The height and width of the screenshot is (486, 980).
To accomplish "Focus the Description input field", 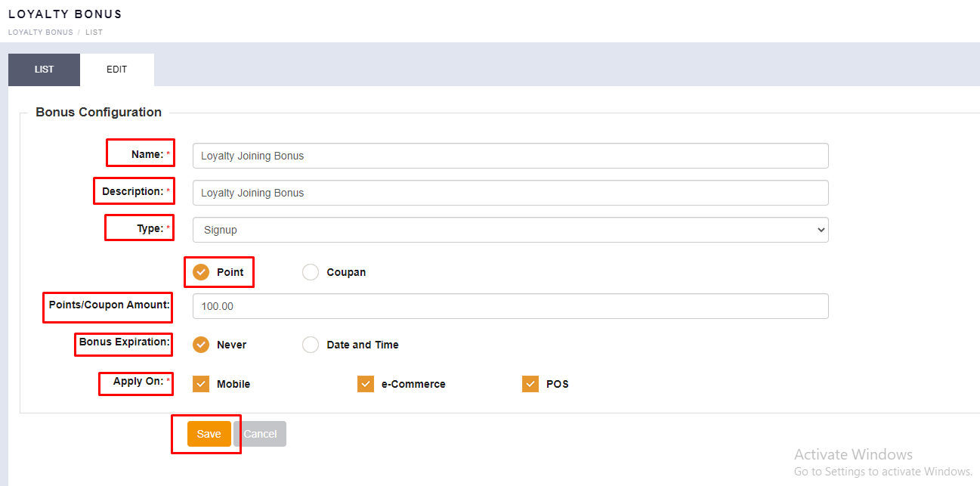I will 510,193.
